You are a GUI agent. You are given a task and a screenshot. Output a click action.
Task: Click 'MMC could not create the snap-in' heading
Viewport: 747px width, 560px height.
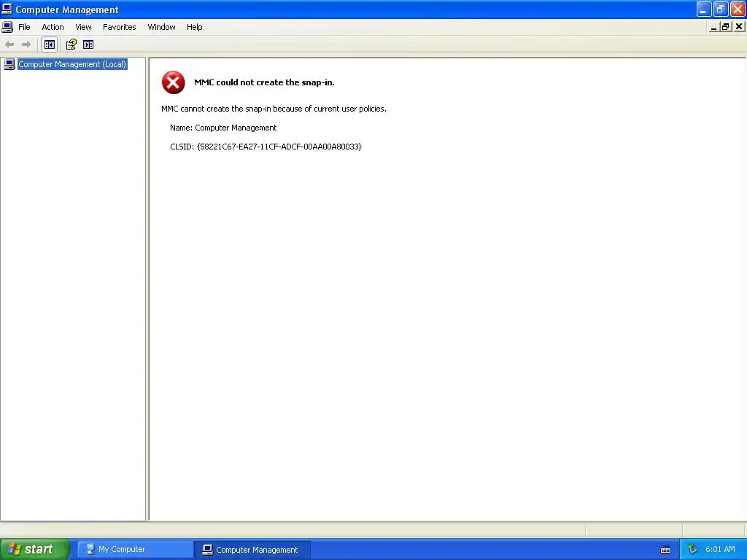pyautogui.click(x=264, y=82)
